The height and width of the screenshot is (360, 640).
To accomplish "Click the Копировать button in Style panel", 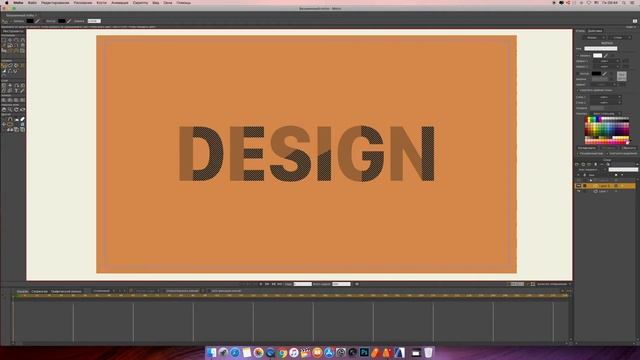I will [587, 148].
